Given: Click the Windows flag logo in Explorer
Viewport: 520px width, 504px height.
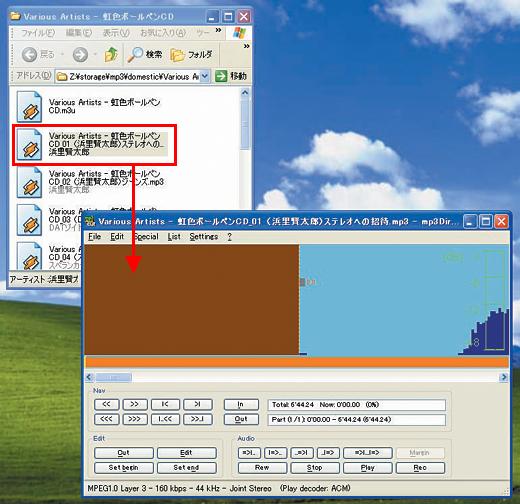Looking at the screenshot, I should [x=239, y=33].
